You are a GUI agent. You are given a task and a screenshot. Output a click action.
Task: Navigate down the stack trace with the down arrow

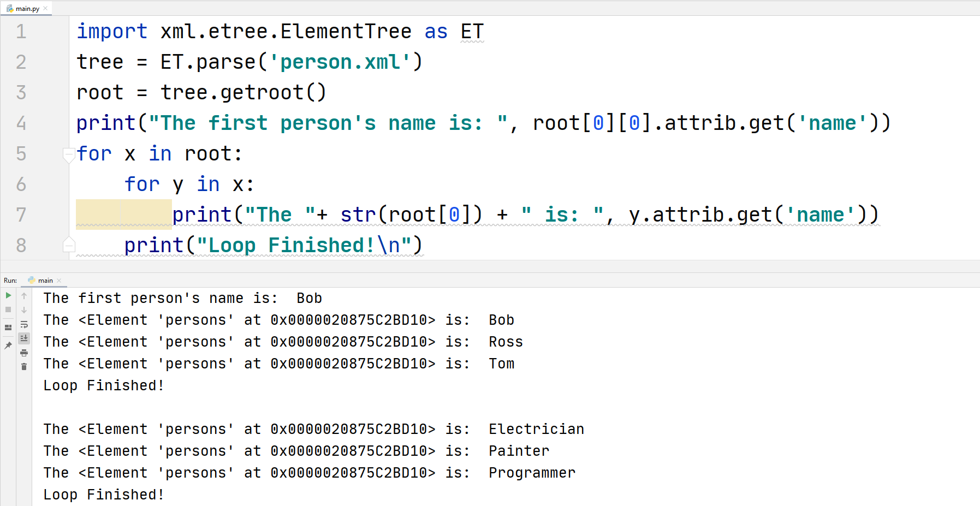[x=24, y=309]
